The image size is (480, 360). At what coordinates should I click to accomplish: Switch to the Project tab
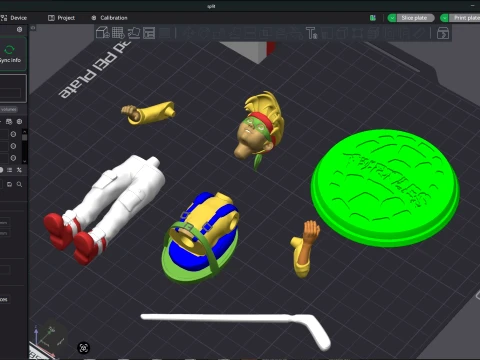tap(61, 18)
